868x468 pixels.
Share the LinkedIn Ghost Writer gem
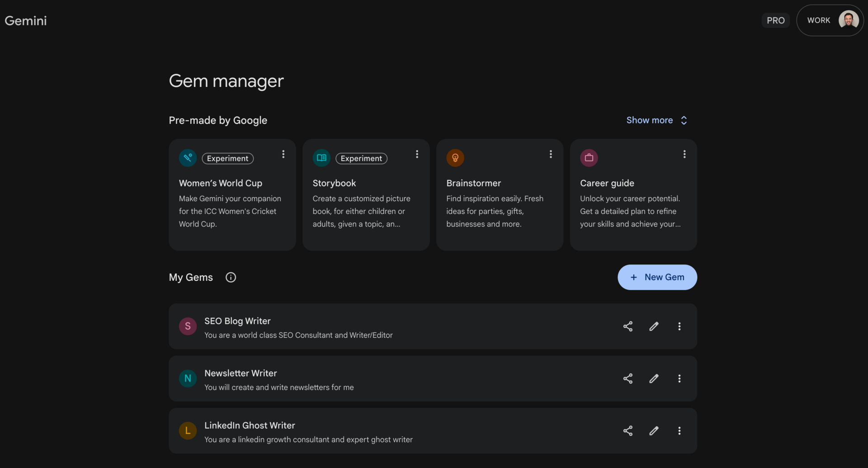coord(628,431)
